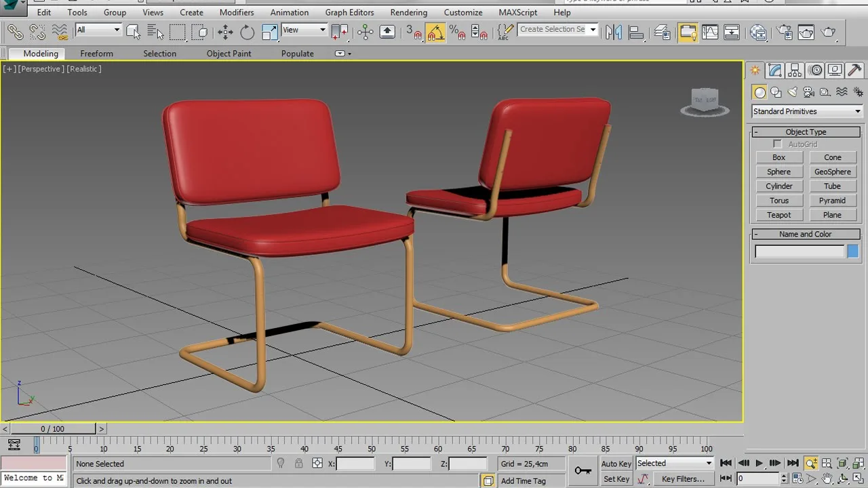Open the MAXScript menu
Viewport: 868px width, 488px height.
(x=518, y=12)
